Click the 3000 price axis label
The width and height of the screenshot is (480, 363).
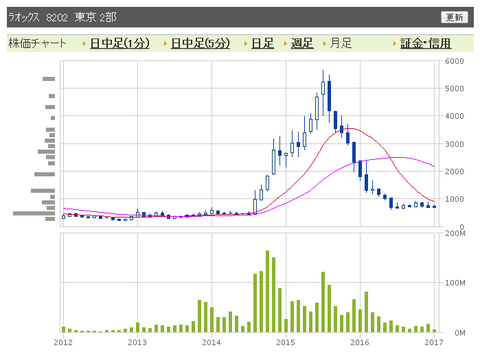tap(454, 144)
